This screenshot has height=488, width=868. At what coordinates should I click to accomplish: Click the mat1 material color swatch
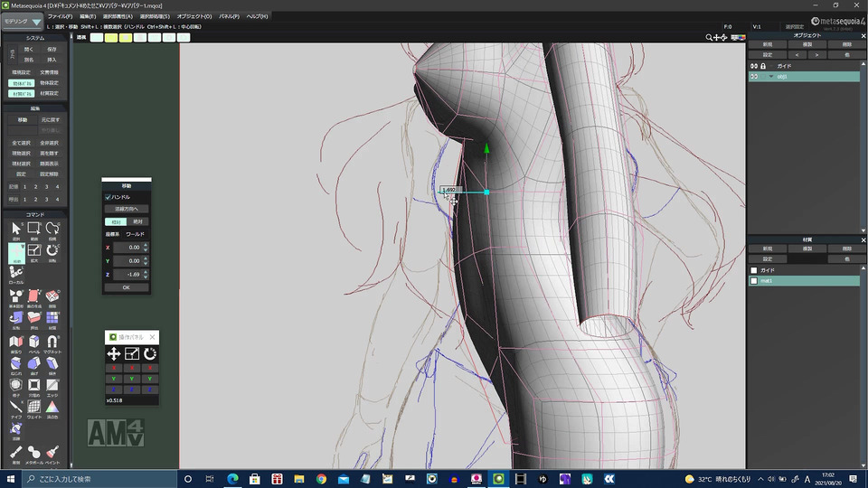(x=754, y=281)
